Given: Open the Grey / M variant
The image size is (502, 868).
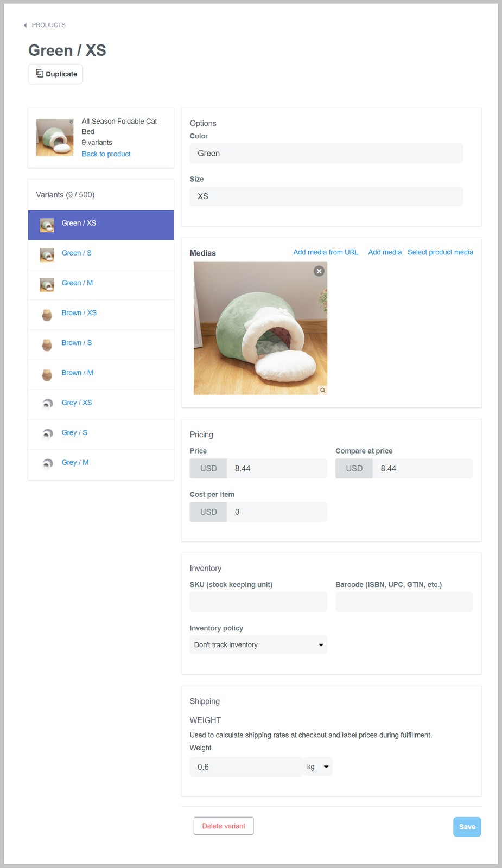Looking at the screenshot, I should [101, 464].
